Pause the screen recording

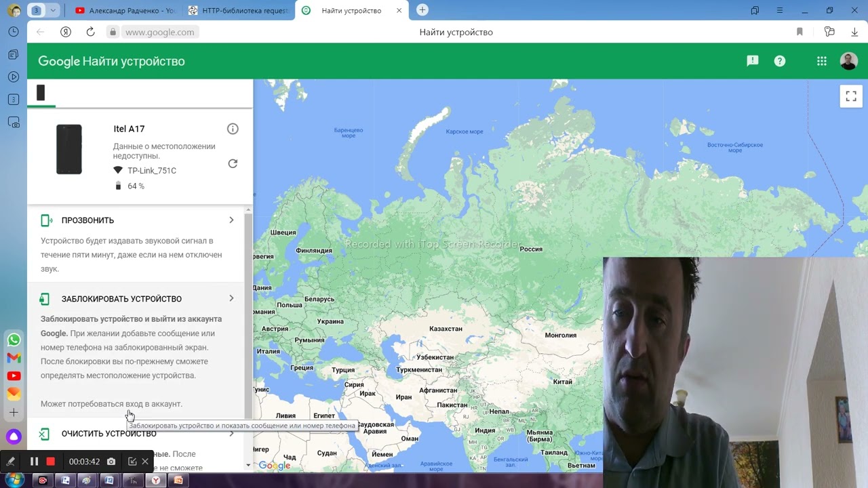click(x=34, y=462)
